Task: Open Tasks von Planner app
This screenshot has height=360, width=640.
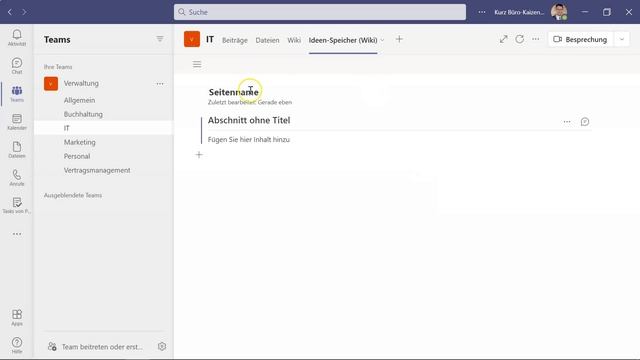Action: click(x=17, y=205)
